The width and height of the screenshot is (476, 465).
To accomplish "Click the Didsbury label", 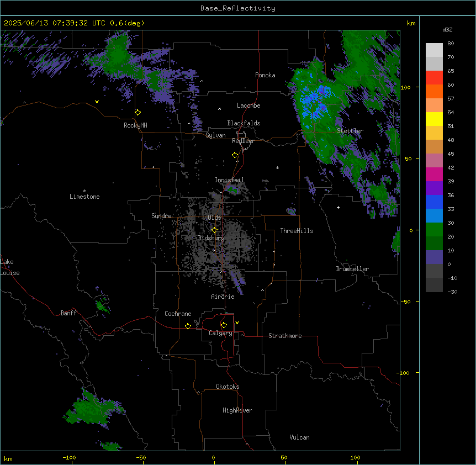I will [211, 238].
